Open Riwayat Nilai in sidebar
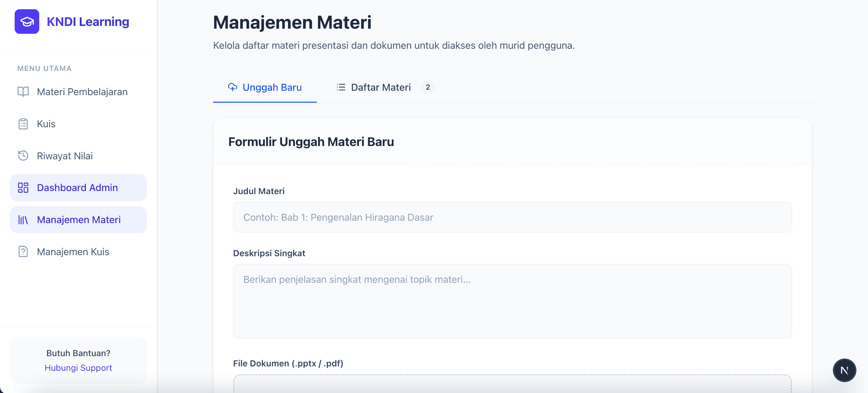 pyautogui.click(x=78, y=156)
